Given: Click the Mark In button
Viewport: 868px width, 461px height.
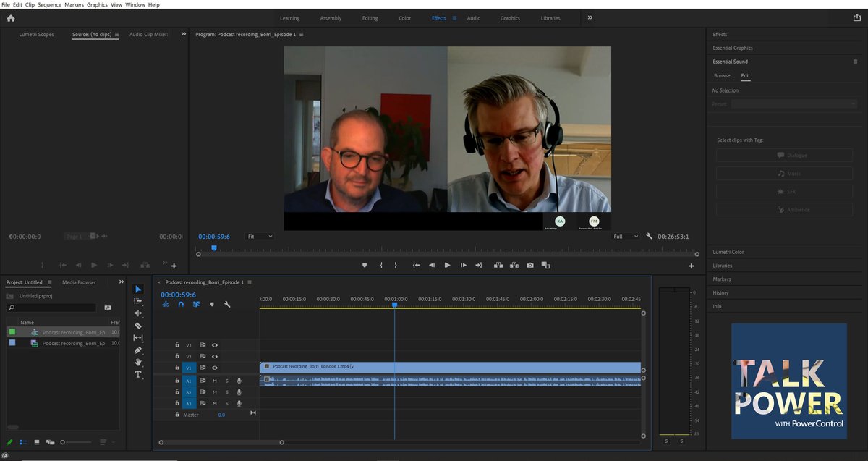Looking at the screenshot, I should click(381, 266).
